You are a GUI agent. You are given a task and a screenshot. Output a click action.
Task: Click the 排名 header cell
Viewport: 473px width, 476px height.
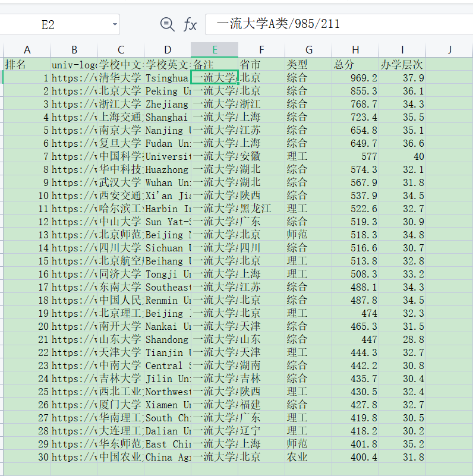(x=27, y=64)
